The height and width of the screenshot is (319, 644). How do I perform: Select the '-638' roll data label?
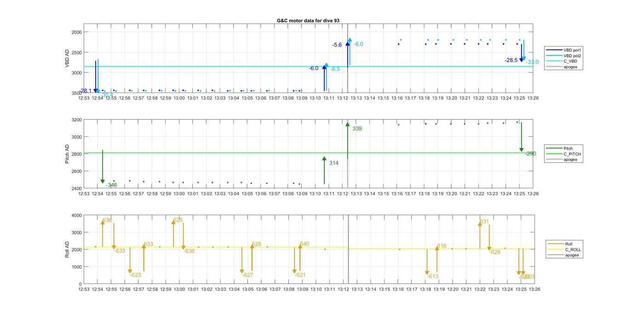pos(189,251)
